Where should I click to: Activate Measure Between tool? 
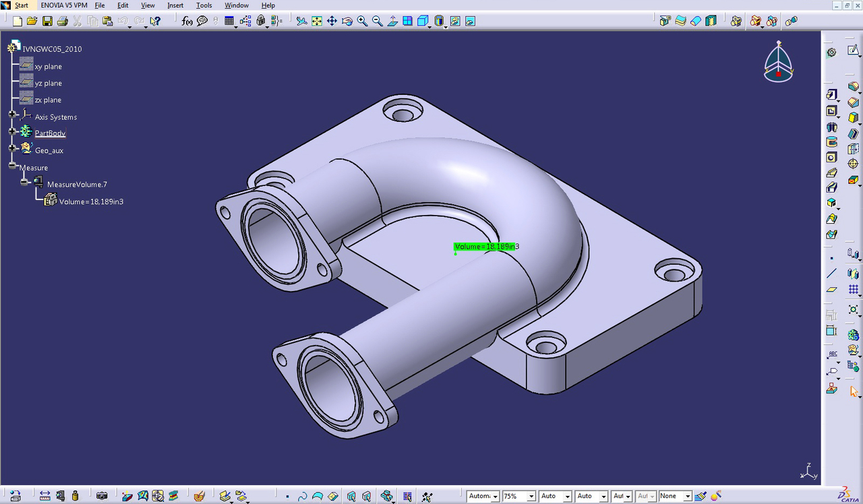[x=44, y=496]
